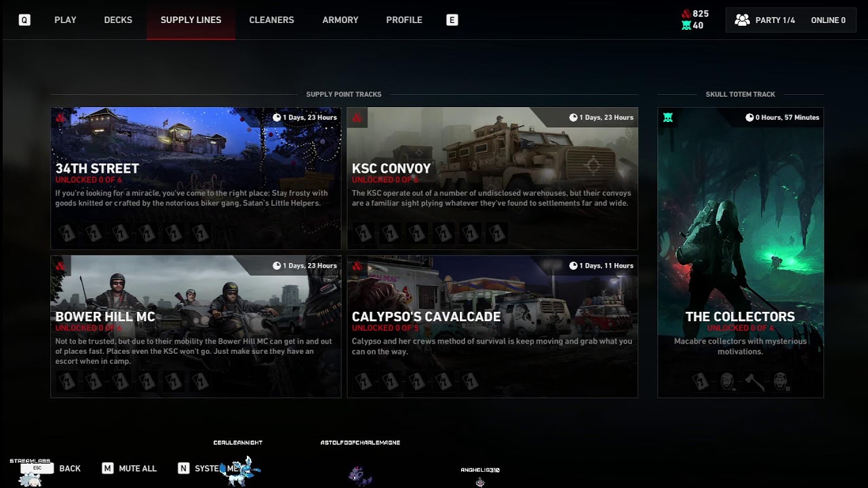This screenshot has height=488, width=868.
Task: Click the clock icon beside 1 Days, 11 Hours
Action: (573, 266)
